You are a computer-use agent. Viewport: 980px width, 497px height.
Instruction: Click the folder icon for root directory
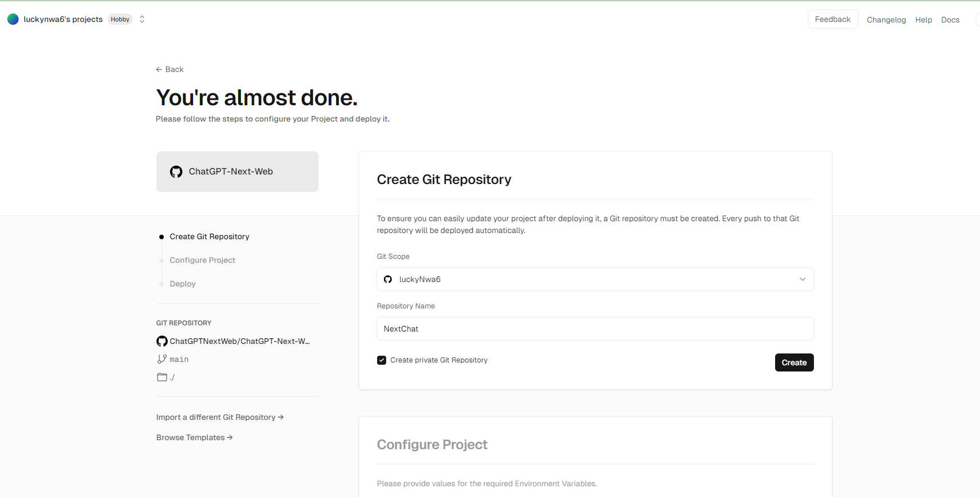point(162,377)
